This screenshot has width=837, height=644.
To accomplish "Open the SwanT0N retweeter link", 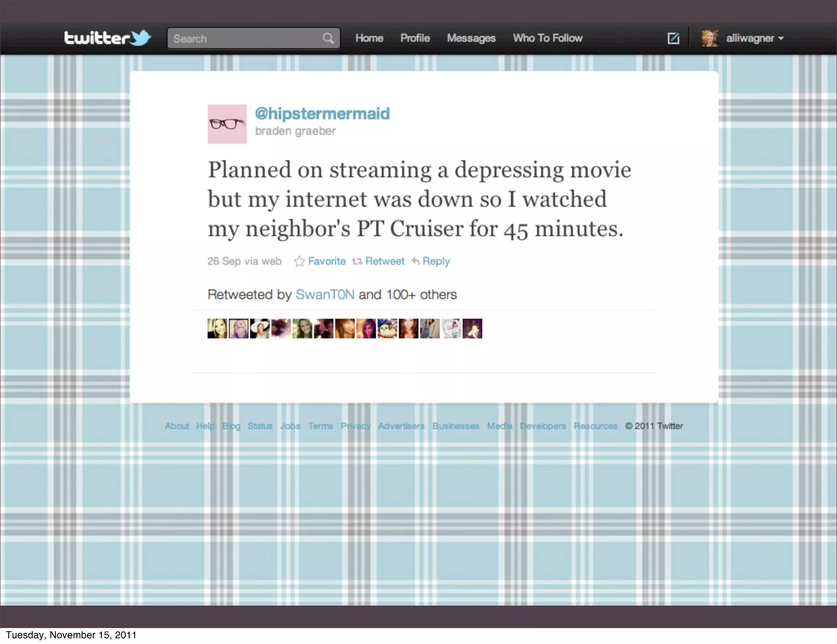I will [325, 295].
